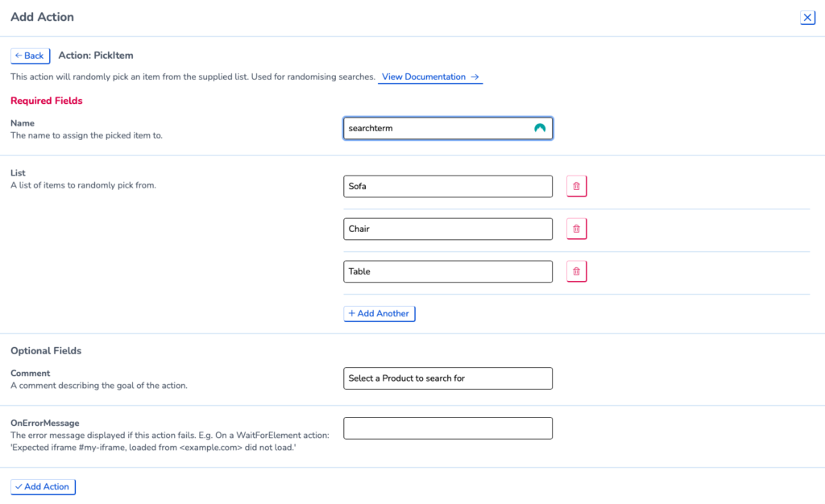The width and height of the screenshot is (825, 504).
Task: Edit the Sofa list input
Action: 448,186
